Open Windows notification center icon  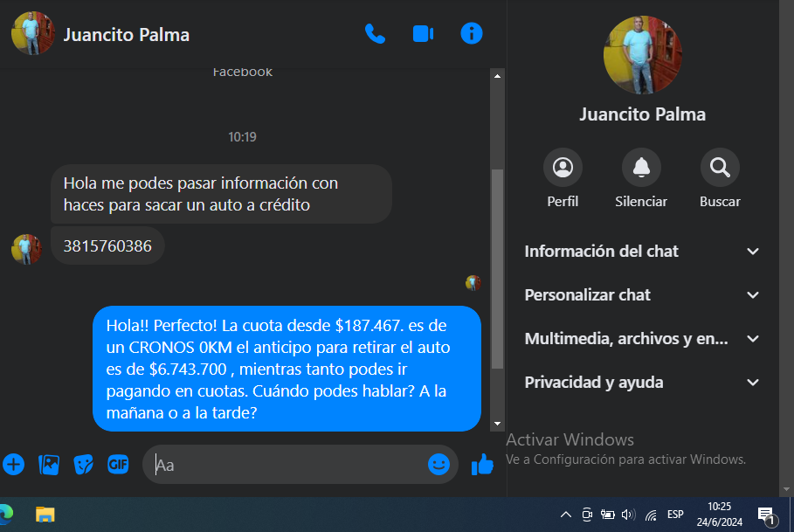coord(766,515)
